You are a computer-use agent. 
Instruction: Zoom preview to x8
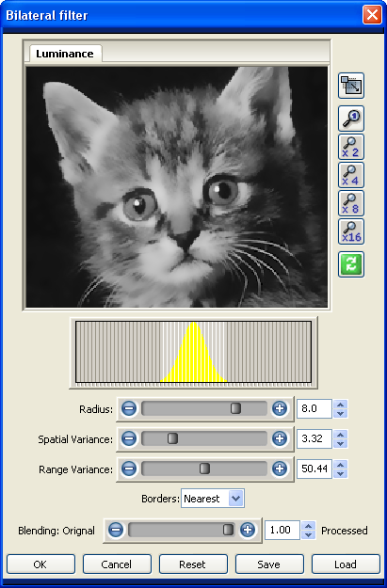351,203
